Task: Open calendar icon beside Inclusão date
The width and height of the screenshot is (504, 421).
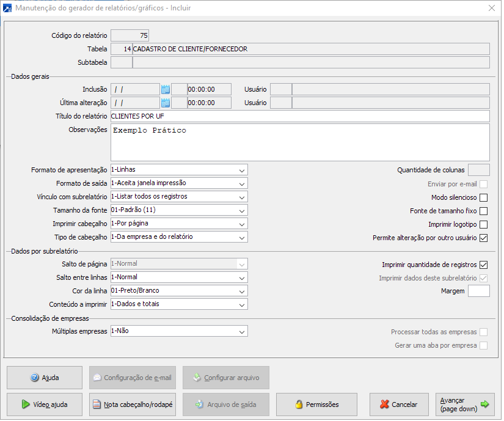Action: (165, 89)
